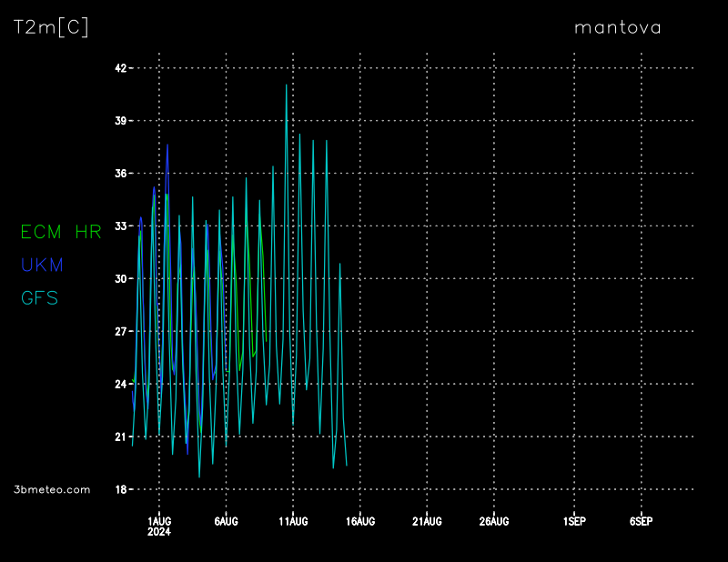Select the 30 temperature axis label
The height and width of the screenshot is (562, 728).
point(121,279)
